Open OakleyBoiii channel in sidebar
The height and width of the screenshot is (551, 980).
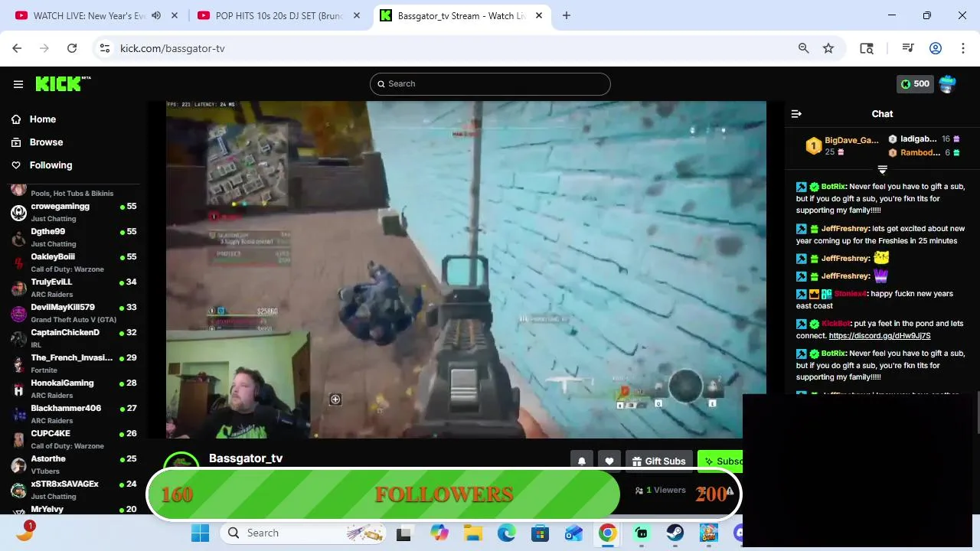pyautogui.click(x=73, y=262)
